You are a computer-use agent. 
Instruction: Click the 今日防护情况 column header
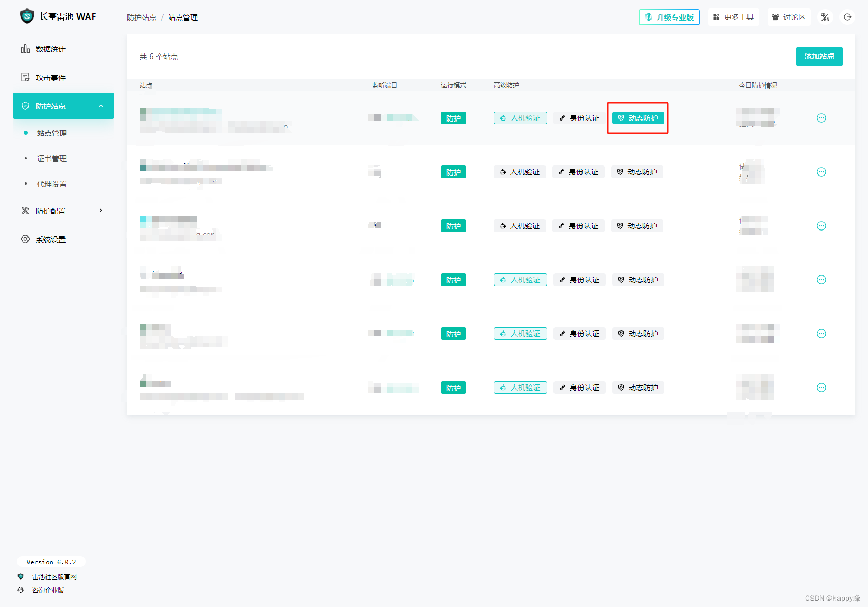758,85
